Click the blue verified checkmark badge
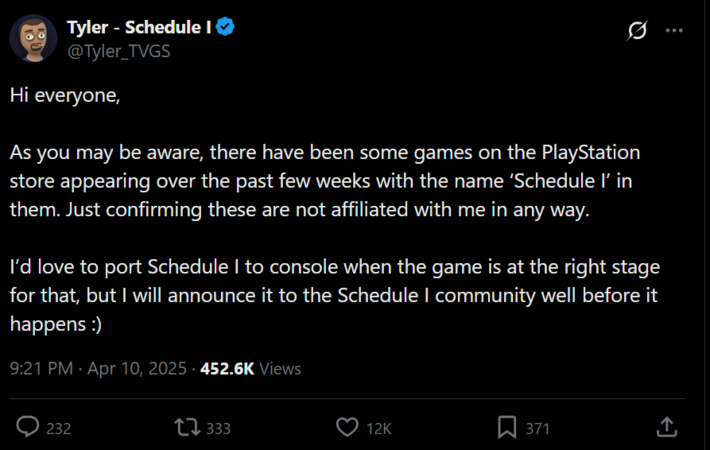This screenshot has width=710, height=450. 227,28
